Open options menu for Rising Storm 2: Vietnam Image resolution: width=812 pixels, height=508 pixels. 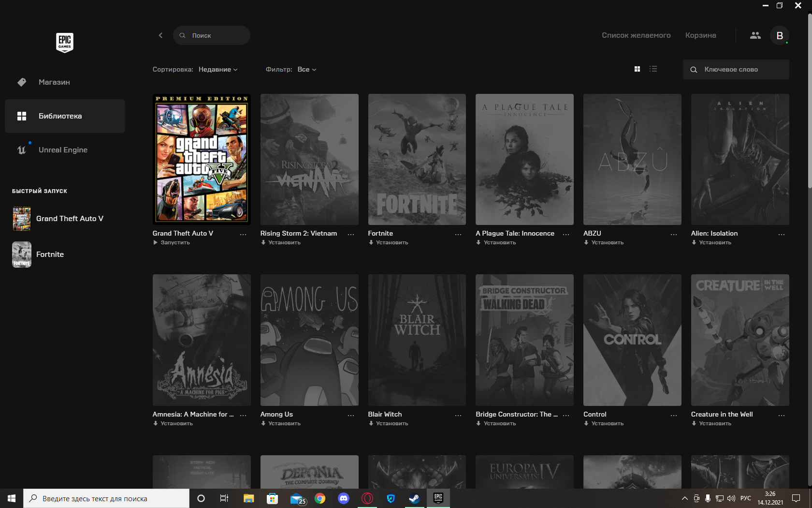pyautogui.click(x=351, y=234)
